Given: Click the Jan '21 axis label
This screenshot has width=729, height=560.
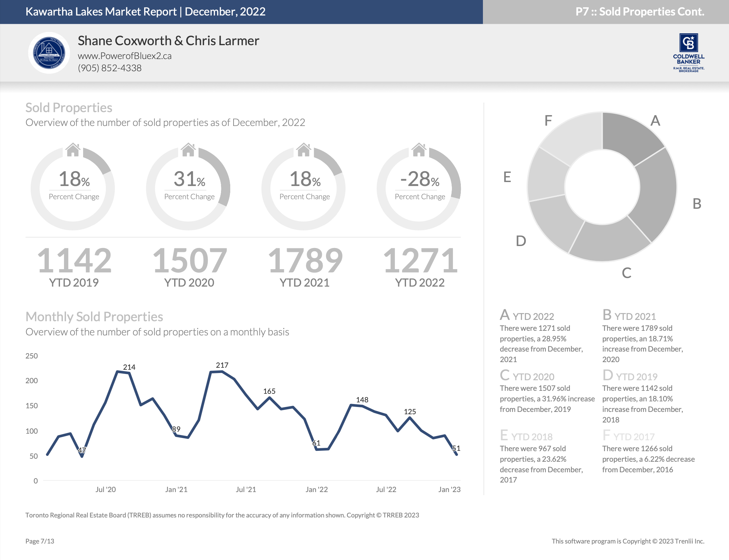Looking at the screenshot, I should (x=176, y=489).
